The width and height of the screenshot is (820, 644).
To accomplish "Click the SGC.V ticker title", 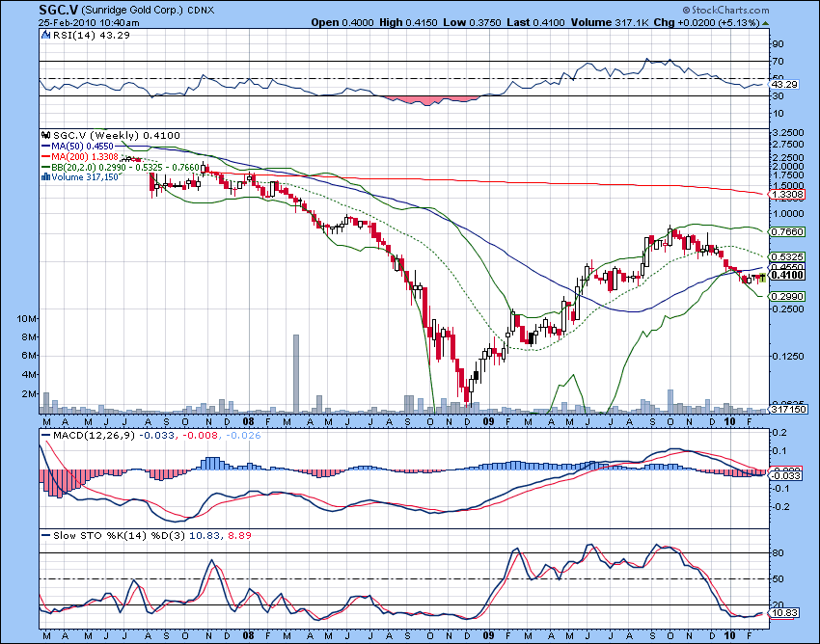I will [x=59, y=10].
